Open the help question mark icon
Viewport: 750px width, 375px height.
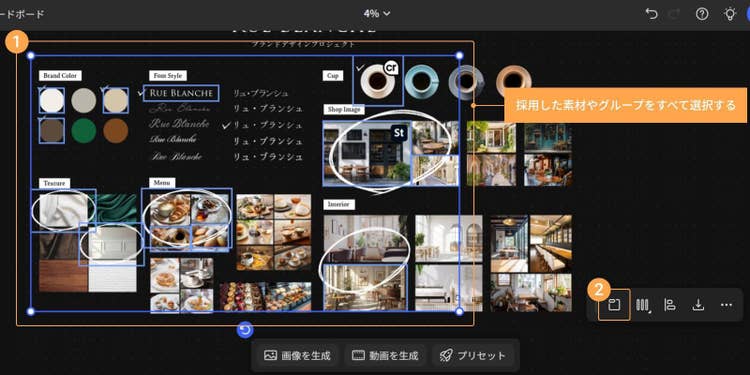(702, 14)
